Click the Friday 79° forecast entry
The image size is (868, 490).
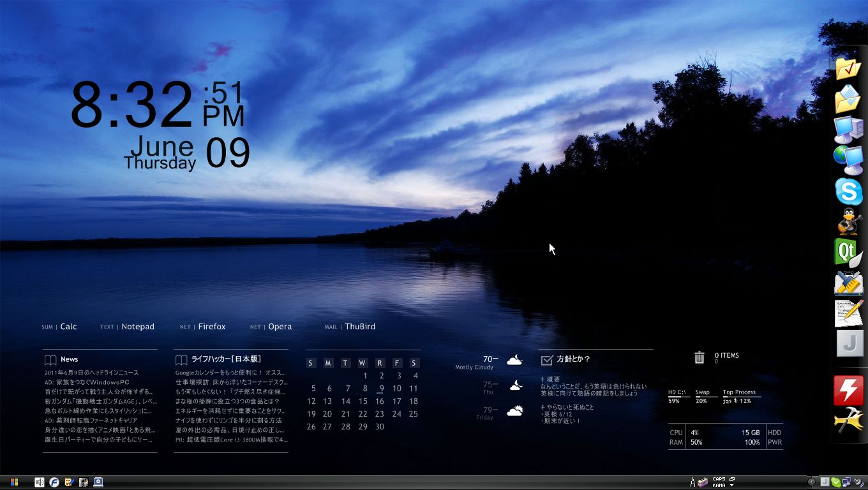pyautogui.click(x=500, y=413)
